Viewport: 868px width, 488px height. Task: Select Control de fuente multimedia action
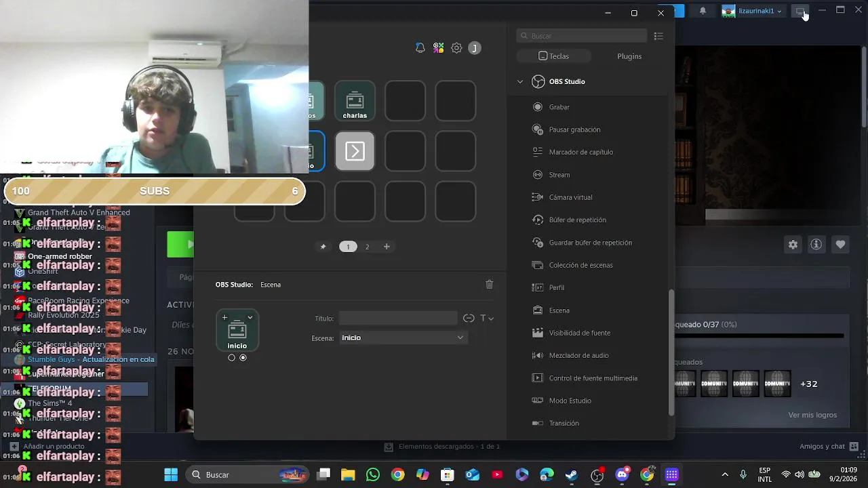click(x=593, y=378)
